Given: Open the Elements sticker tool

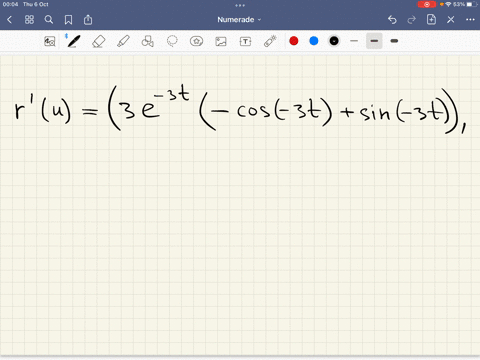Looking at the screenshot, I should pyautogui.click(x=196, y=41).
